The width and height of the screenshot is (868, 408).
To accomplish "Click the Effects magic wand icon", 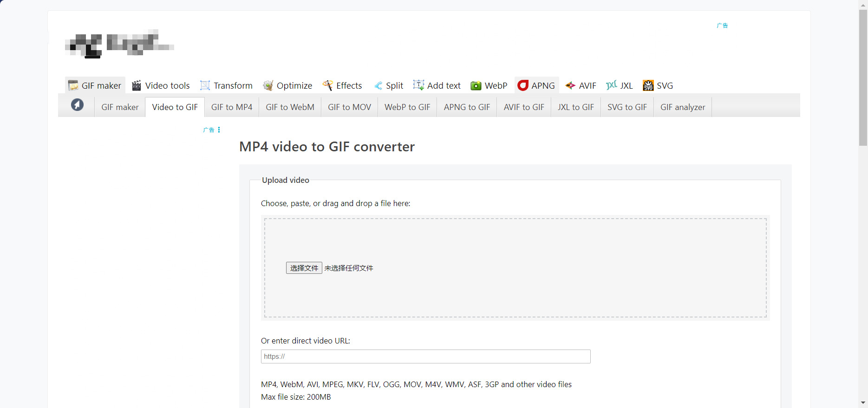I will 328,85.
